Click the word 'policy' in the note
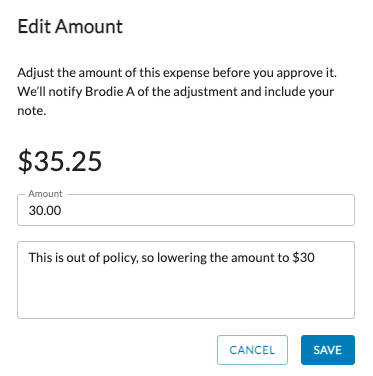This screenshot has height=376, width=373. pyautogui.click(x=120, y=258)
